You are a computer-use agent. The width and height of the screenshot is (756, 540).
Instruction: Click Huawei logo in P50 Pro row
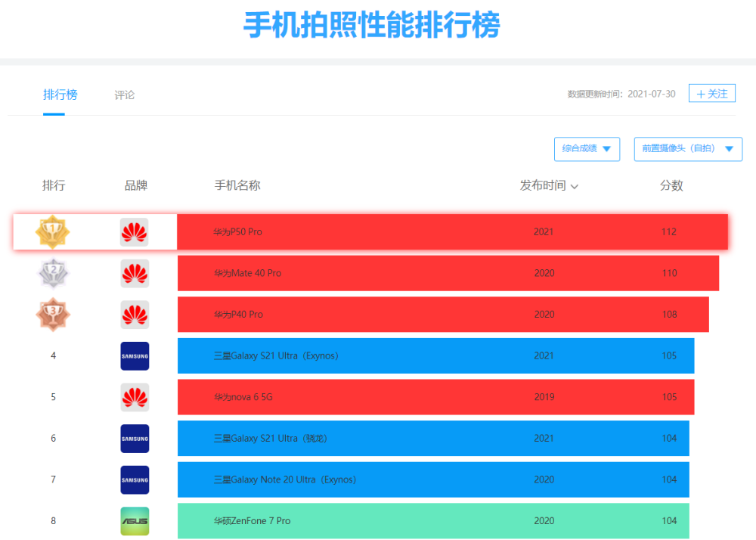pyautogui.click(x=134, y=232)
